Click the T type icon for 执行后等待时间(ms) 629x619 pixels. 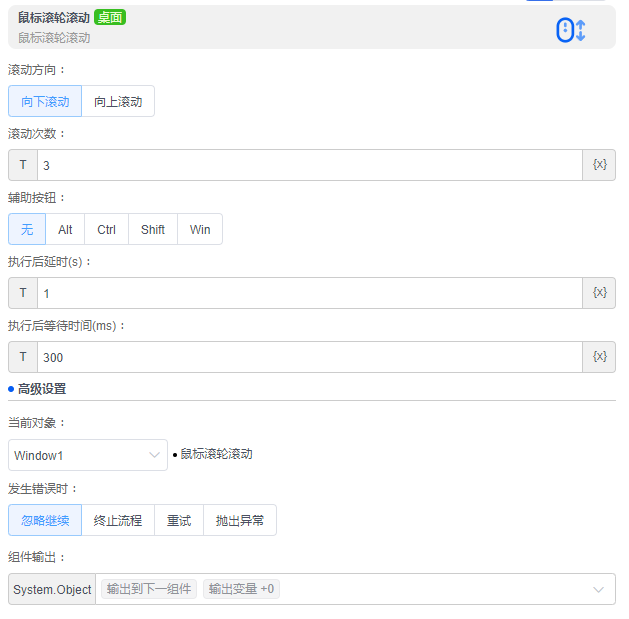23,357
